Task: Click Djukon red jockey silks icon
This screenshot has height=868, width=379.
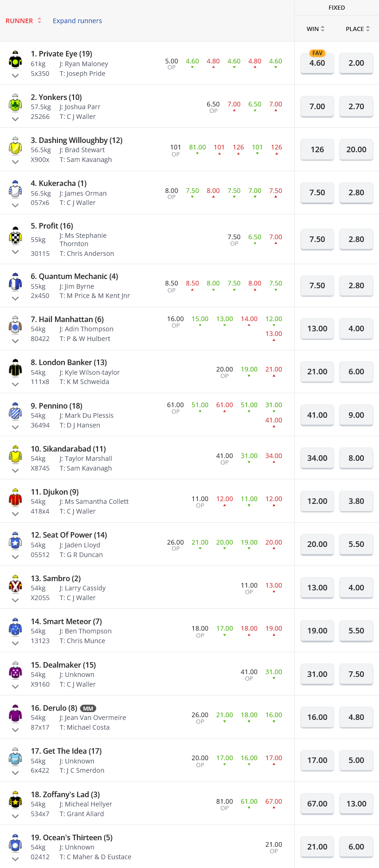Action: [15, 497]
